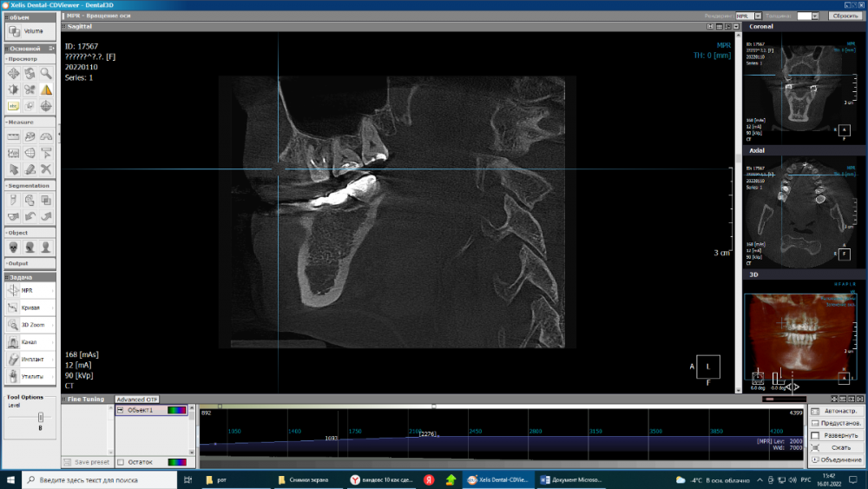Image resolution: width=868 pixels, height=489 pixels.
Task: Select the crosshair target tool icon
Action: coord(46,106)
